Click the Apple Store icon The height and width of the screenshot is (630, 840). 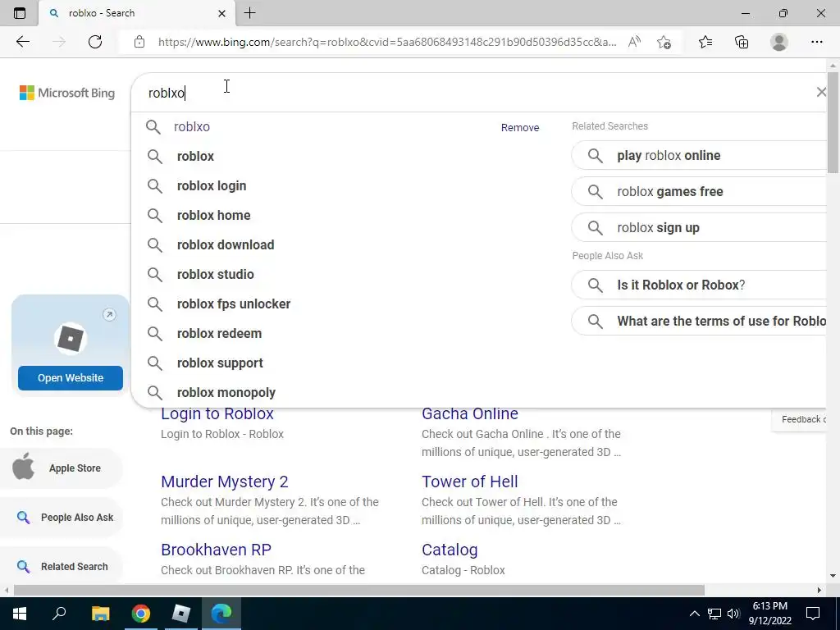point(24,466)
